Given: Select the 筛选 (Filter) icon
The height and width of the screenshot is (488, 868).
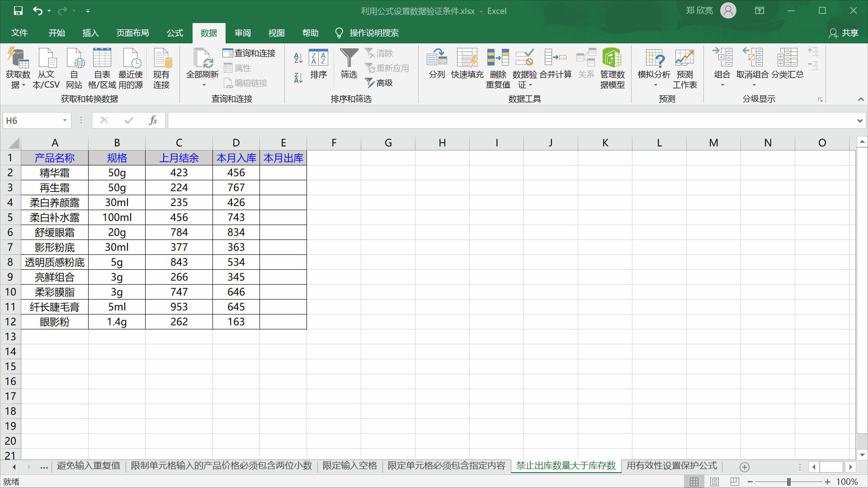Looking at the screenshot, I should [349, 66].
